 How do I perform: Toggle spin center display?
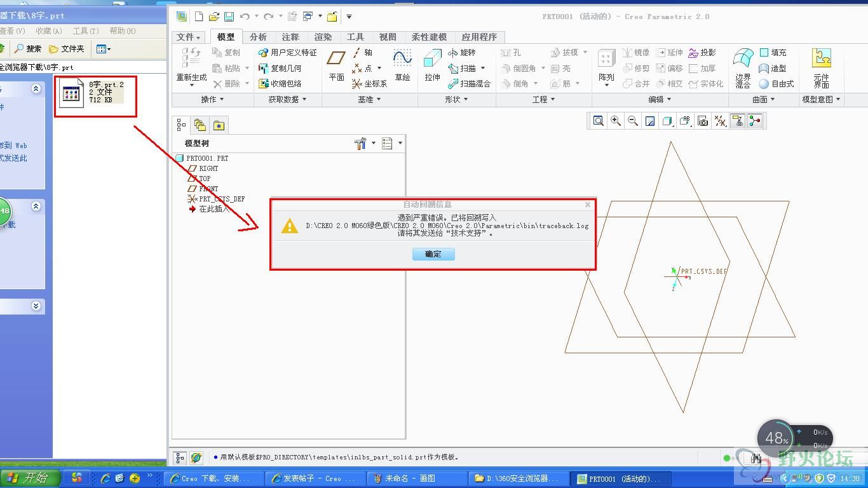(755, 121)
